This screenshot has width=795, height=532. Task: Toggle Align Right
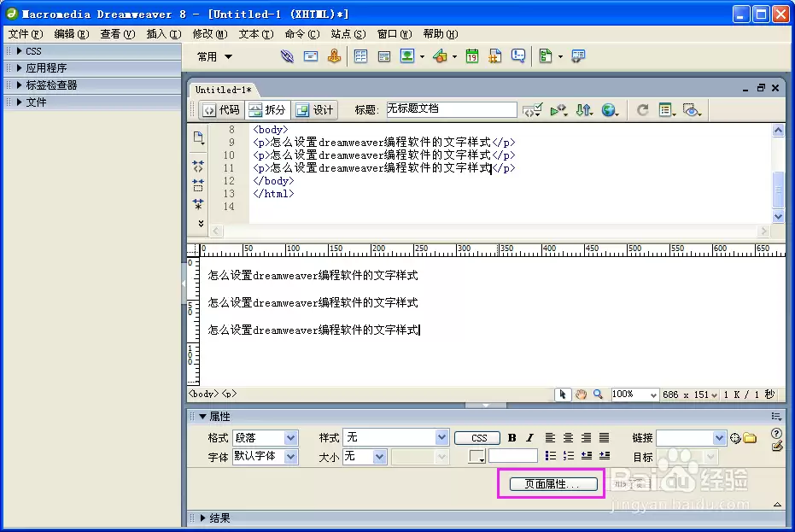coord(586,438)
